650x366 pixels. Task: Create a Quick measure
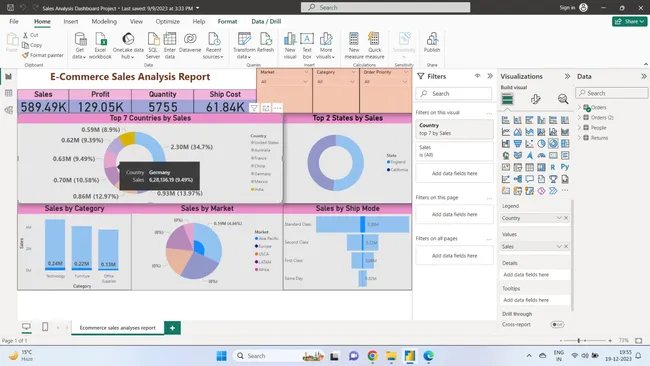click(374, 46)
